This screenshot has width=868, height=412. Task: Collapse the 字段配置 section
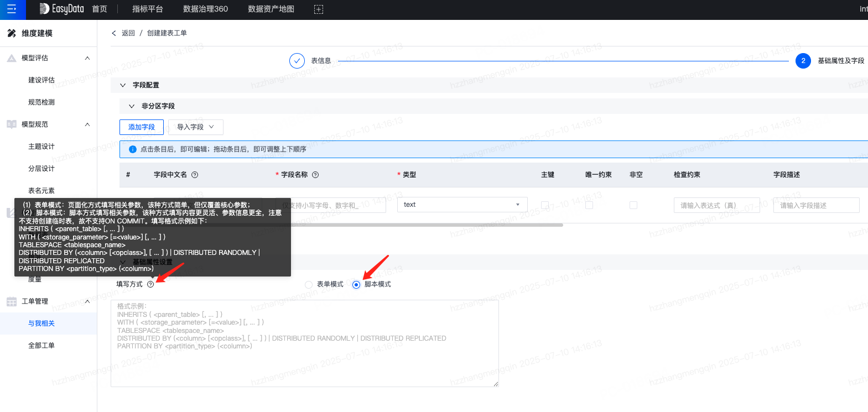pos(123,85)
